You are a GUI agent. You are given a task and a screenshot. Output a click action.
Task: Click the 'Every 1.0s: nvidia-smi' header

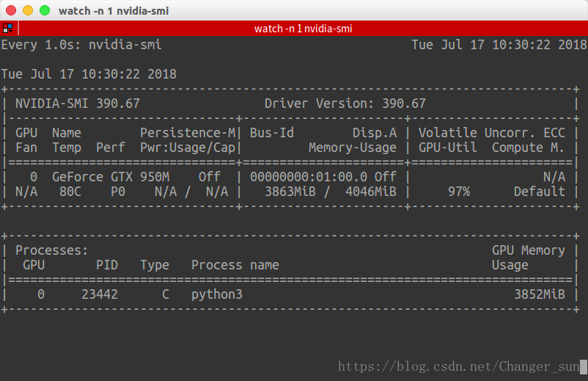point(81,45)
